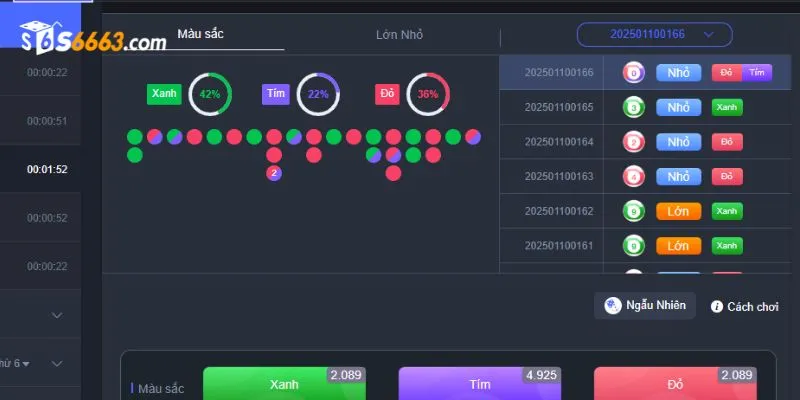This screenshot has width=800, height=400.
Task: Click the Ngẫu Nhiên random button
Action: click(645, 306)
